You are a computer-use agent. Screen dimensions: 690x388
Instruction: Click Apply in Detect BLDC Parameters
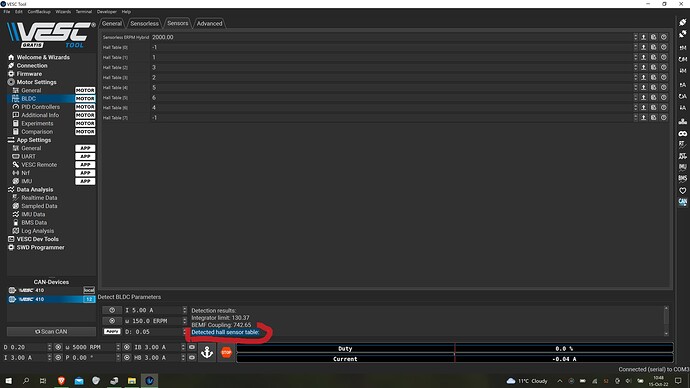click(112, 332)
